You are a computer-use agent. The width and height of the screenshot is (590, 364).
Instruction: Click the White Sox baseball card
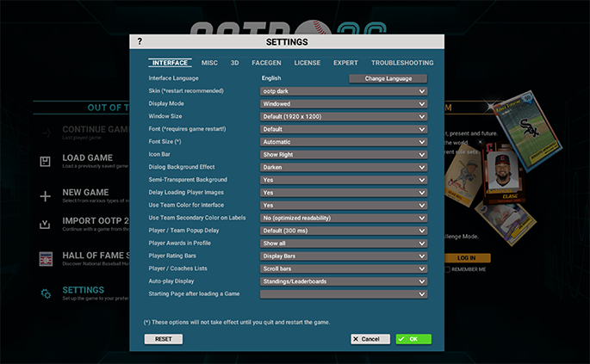527,129
